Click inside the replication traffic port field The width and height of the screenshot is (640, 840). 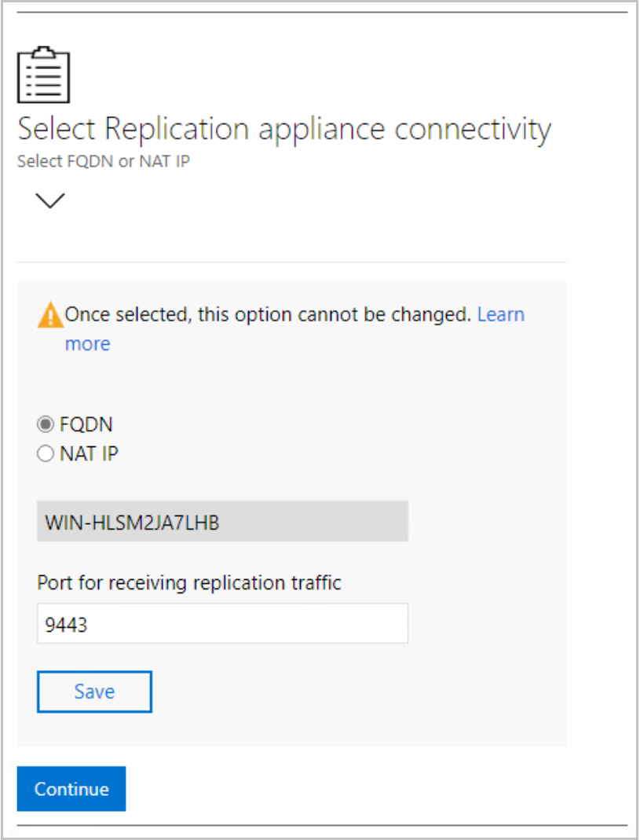(222, 623)
